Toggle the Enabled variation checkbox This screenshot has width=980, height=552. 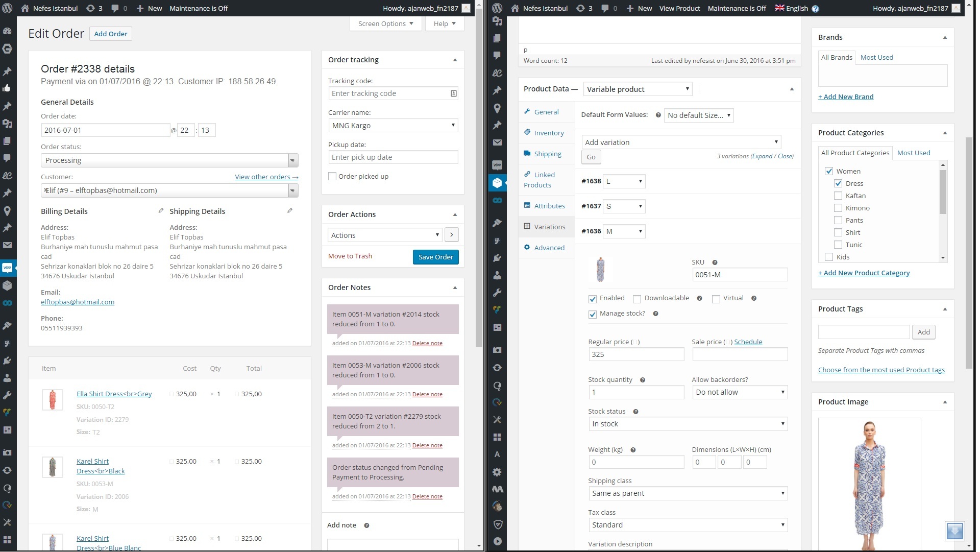click(x=593, y=299)
